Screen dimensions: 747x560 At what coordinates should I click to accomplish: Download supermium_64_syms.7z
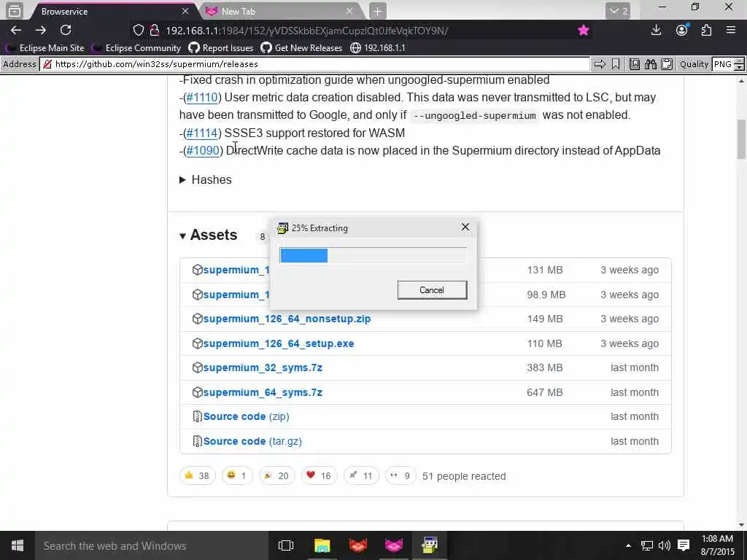pyautogui.click(x=263, y=392)
